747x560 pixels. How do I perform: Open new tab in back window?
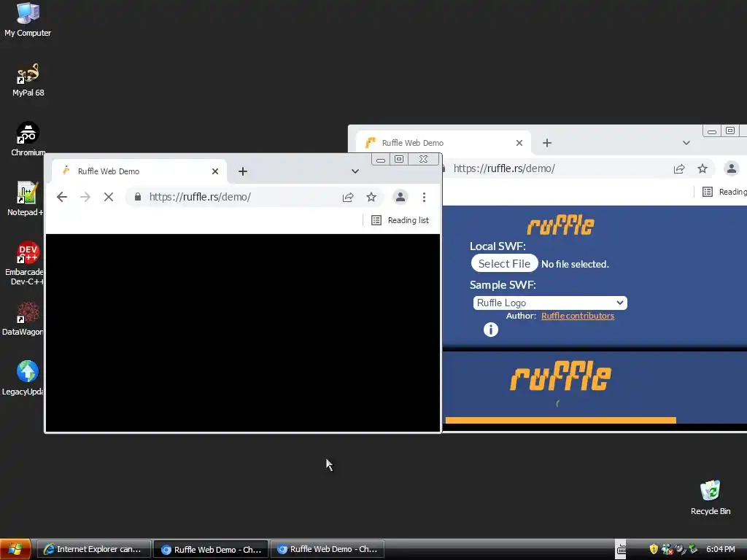[x=547, y=143]
